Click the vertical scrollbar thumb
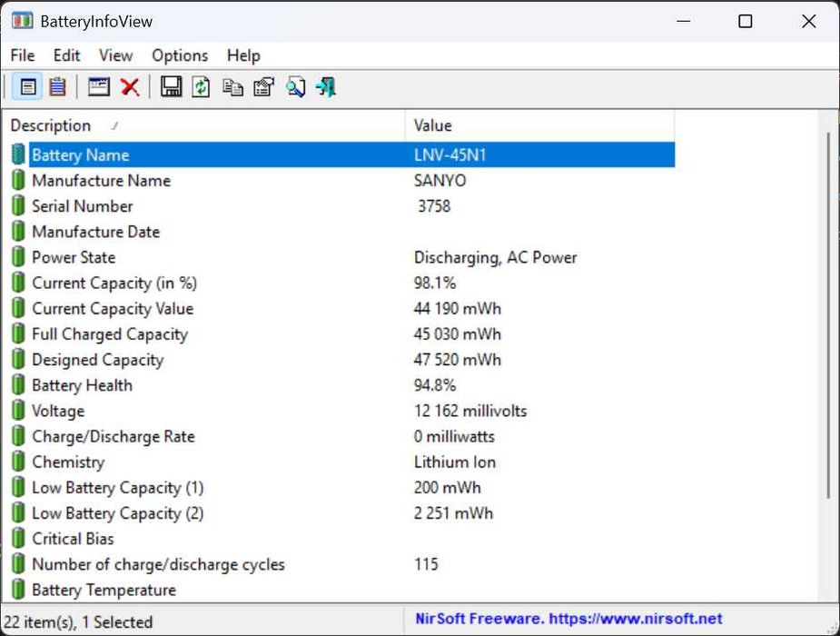 [x=828, y=315]
